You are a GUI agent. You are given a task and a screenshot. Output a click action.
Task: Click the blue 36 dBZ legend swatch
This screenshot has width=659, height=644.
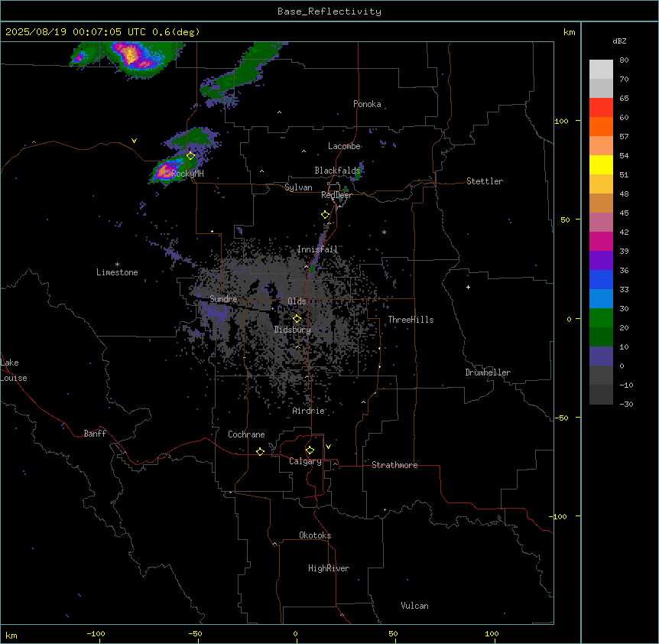(x=601, y=279)
